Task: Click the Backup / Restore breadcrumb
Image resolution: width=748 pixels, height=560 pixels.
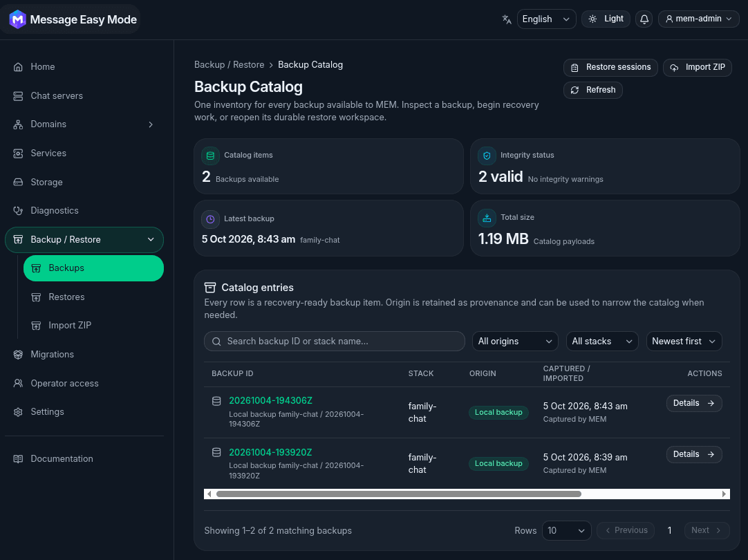Action: (x=229, y=65)
